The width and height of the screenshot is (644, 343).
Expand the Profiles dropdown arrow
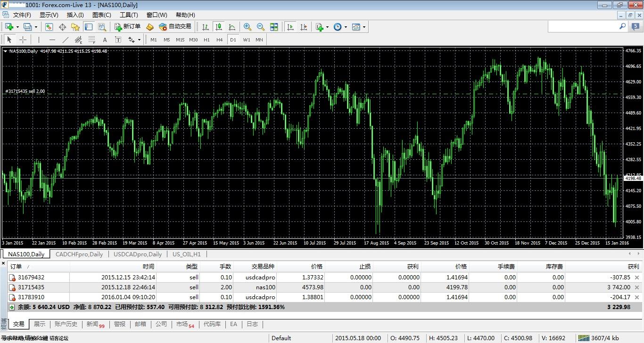pyautogui.click(x=36, y=27)
